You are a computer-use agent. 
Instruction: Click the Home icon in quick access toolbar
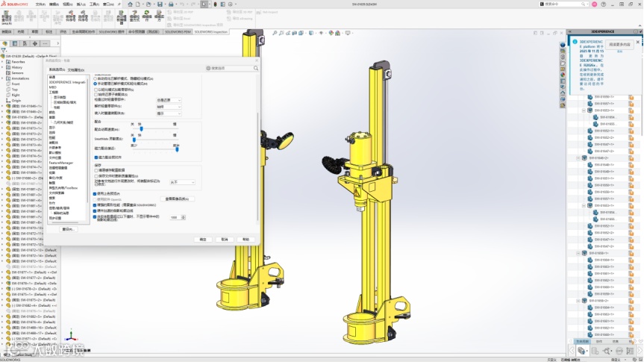click(130, 4)
